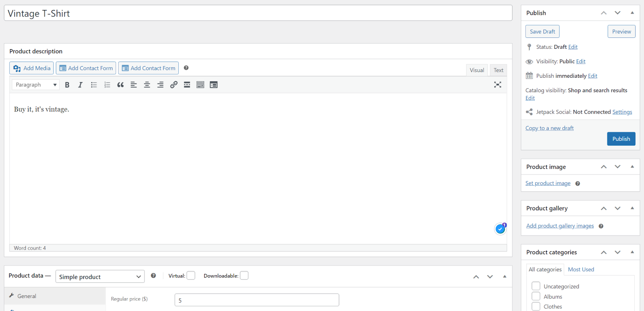Click the blue Publish button
Screen dimensions: 644x311
pos(621,139)
